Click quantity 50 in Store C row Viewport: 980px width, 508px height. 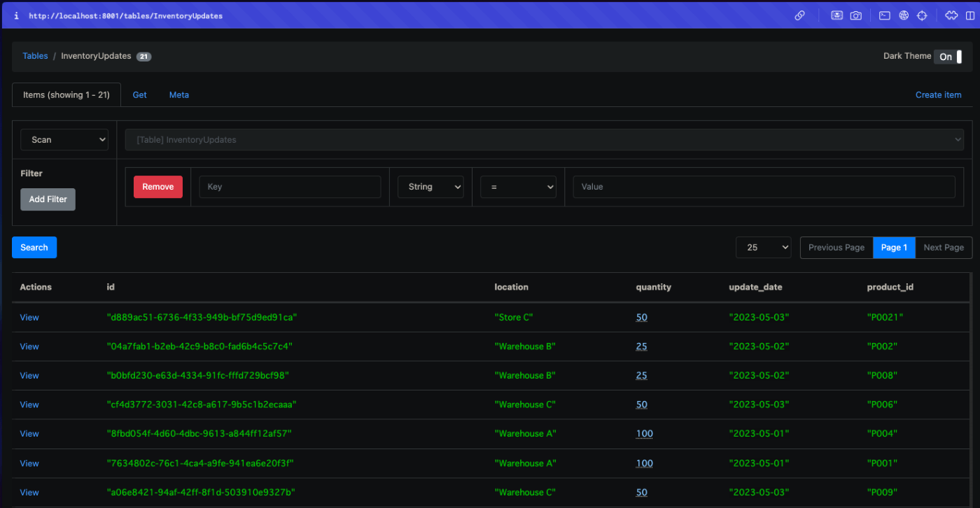click(x=641, y=317)
